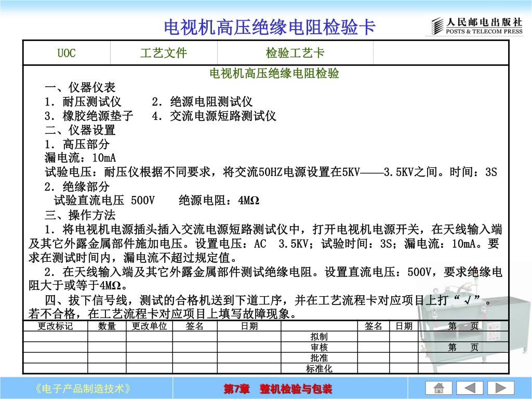This screenshot has height=399, width=532.
Task: Click item 2. 绝源电阻测试仪
Action: [202, 101]
